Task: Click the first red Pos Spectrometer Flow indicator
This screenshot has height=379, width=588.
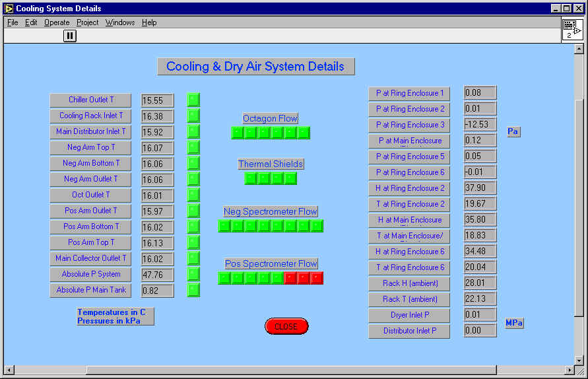Action: point(290,278)
